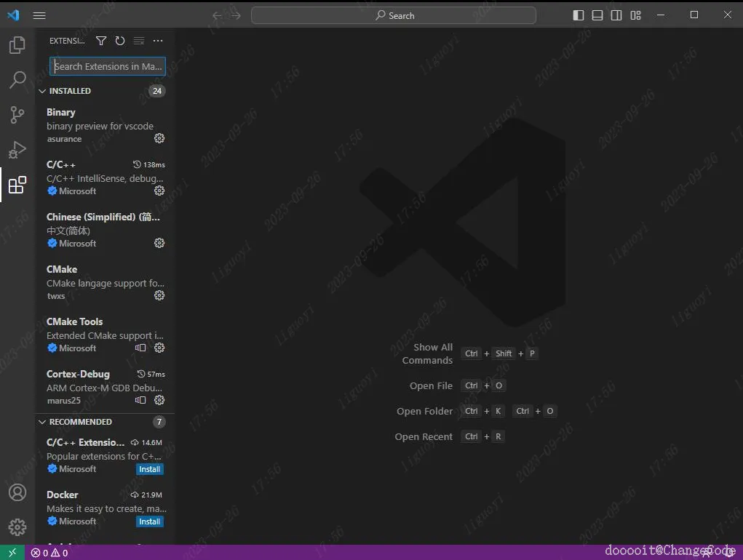Refresh the extensions list

pyautogui.click(x=120, y=41)
